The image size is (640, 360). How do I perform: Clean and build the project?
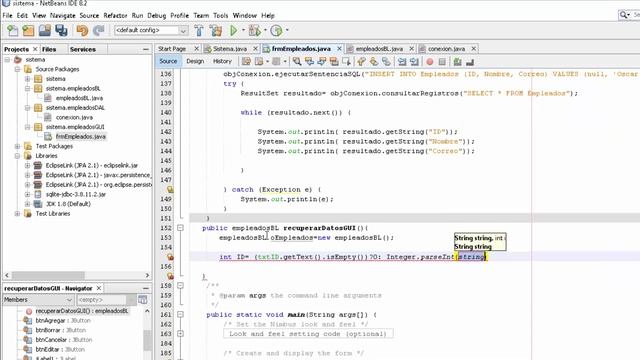tap(216, 31)
